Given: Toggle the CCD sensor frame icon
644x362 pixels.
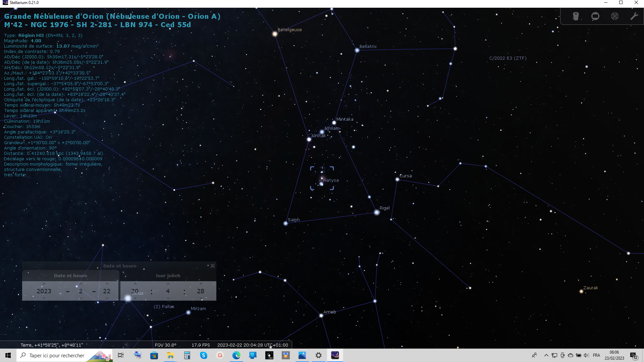Looking at the screenshot, I should tap(595, 16).
